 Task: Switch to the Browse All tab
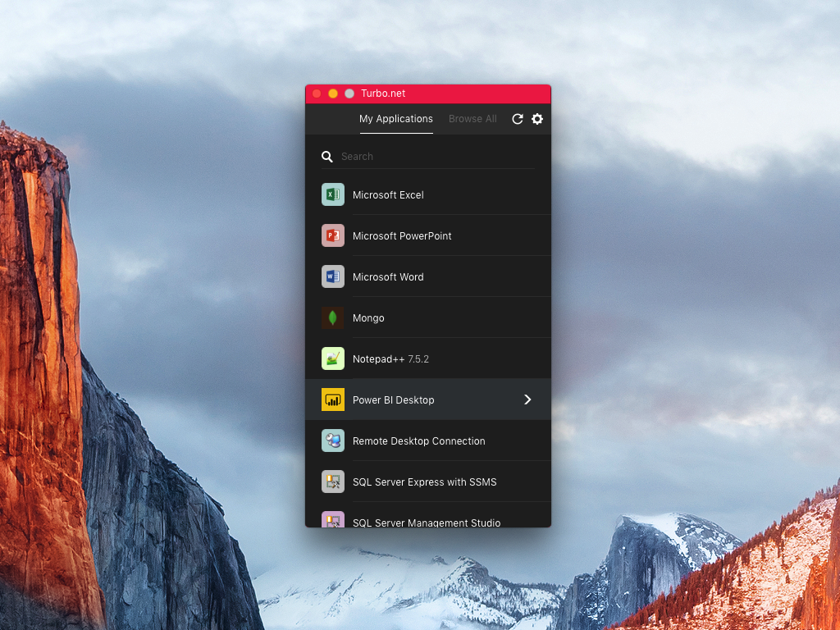[472, 118]
